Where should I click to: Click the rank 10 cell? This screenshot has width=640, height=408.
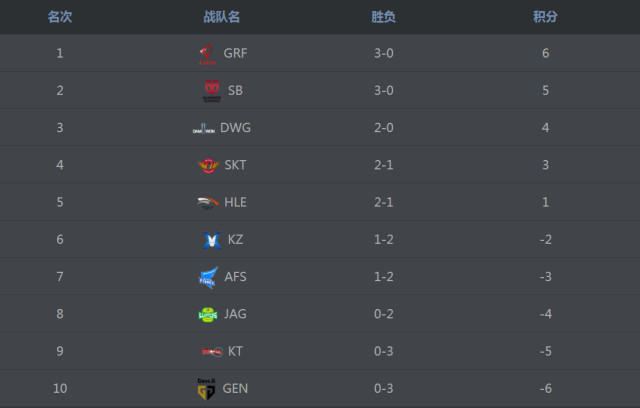60,388
